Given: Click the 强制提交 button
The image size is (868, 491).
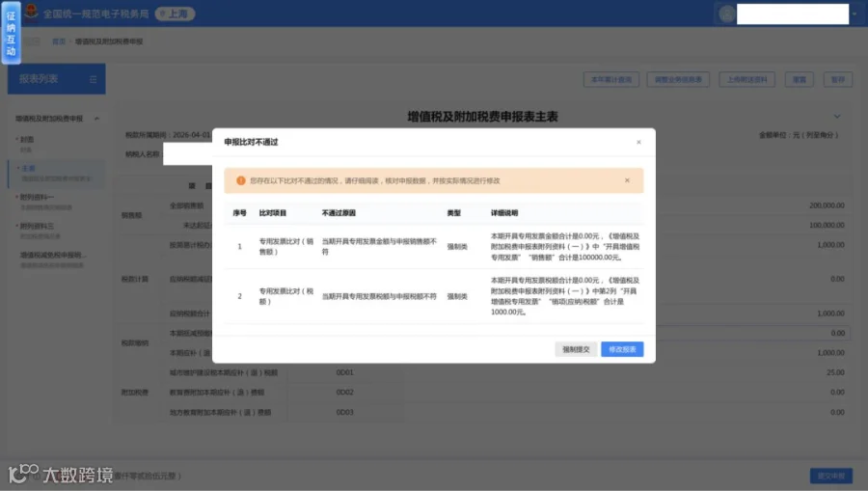Looking at the screenshot, I should coord(576,349).
